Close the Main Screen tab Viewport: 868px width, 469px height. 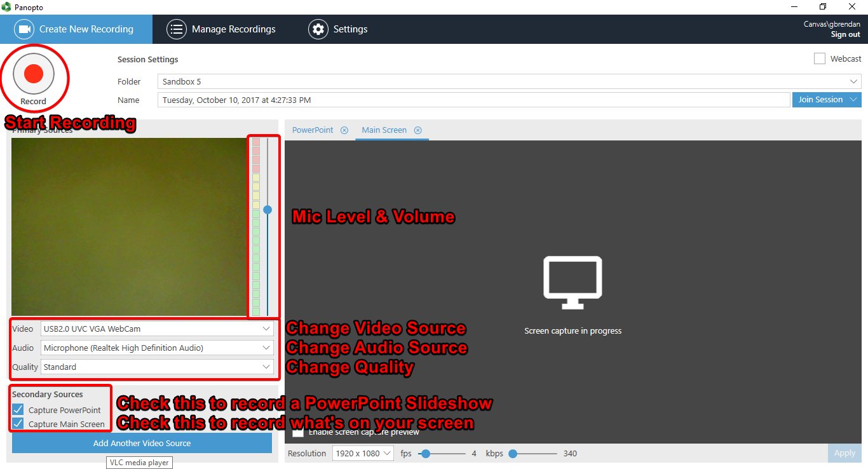(418, 130)
